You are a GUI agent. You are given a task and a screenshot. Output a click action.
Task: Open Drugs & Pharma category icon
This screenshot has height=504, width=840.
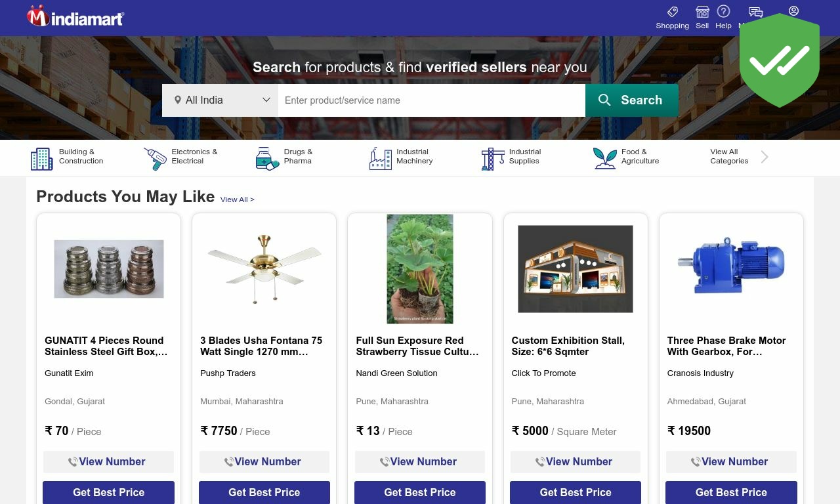[x=267, y=159]
